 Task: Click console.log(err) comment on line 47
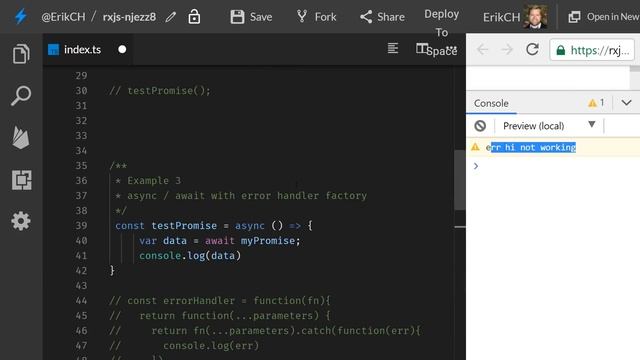pos(211,346)
